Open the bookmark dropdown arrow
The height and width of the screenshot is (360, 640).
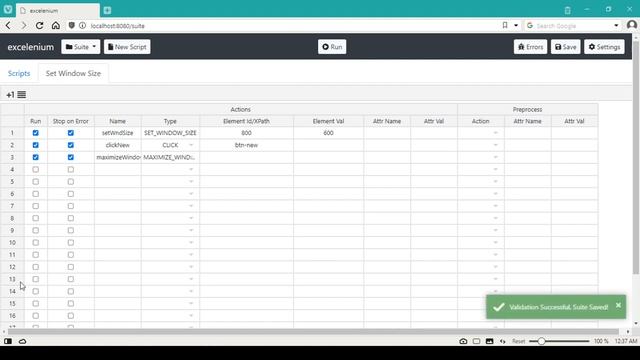click(x=516, y=25)
